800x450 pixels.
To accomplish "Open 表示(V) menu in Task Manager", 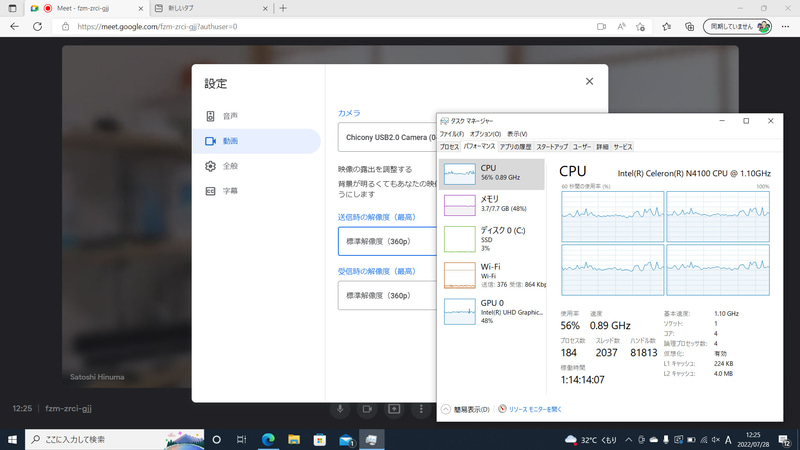I will click(517, 134).
